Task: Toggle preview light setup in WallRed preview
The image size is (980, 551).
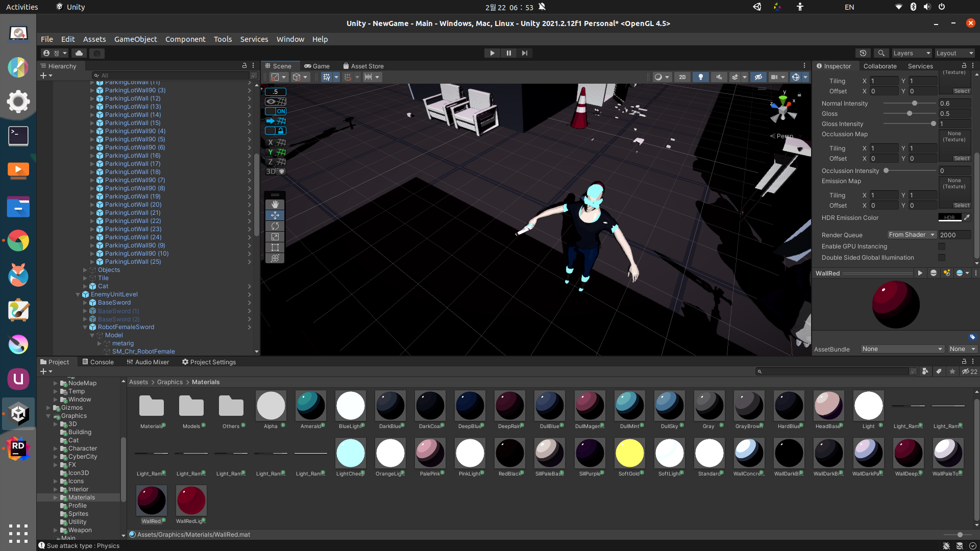Action: [947, 273]
